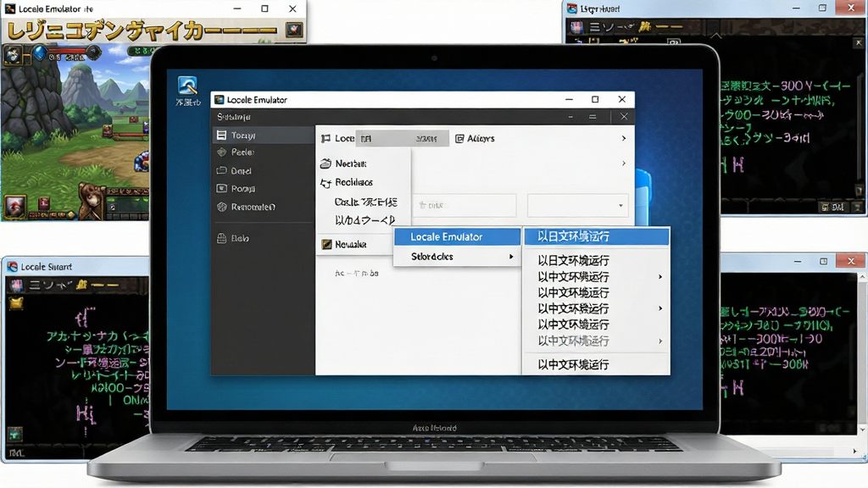Viewport: 868px width, 488px height.
Task: Open the magnifier desktop shortcut on laptop screen
Action: point(187,86)
